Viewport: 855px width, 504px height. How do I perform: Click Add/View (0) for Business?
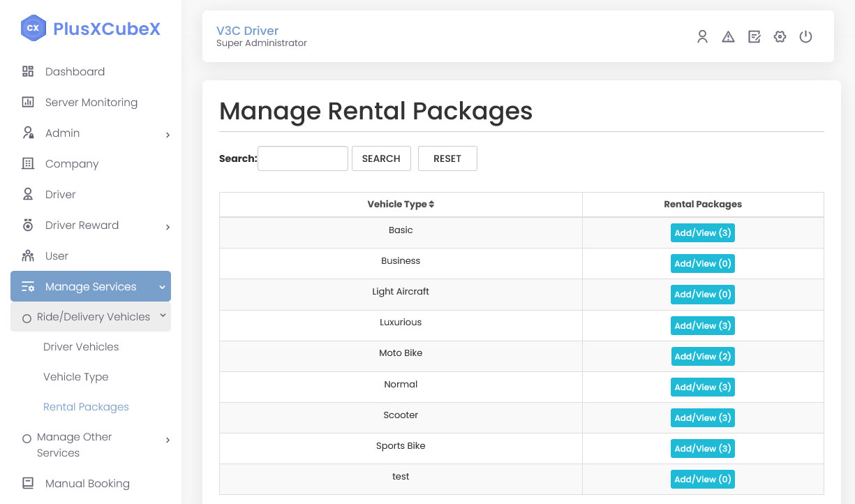[703, 264]
